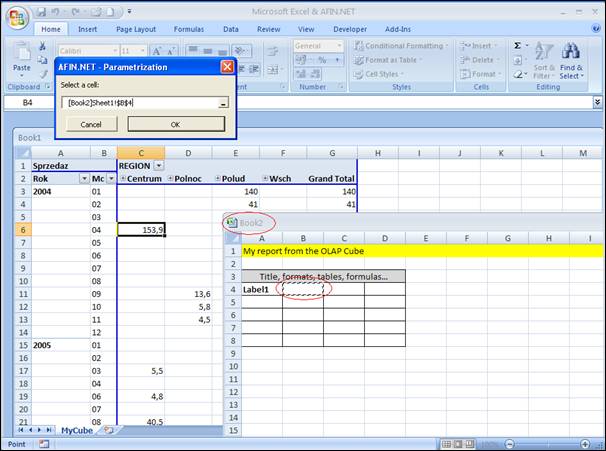Click the Sort & Filter icon
The height and width of the screenshot is (451, 606).
tap(543, 51)
